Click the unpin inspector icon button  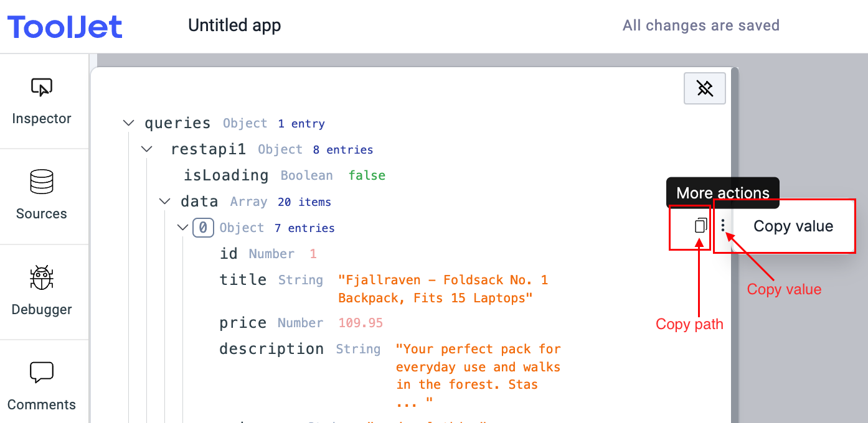click(x=704, y=88)
